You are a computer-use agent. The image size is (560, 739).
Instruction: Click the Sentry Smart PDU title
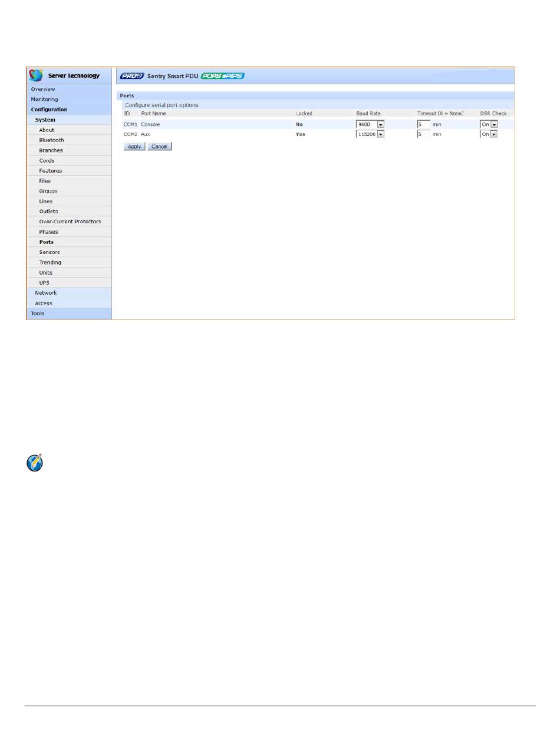point(172,76)
